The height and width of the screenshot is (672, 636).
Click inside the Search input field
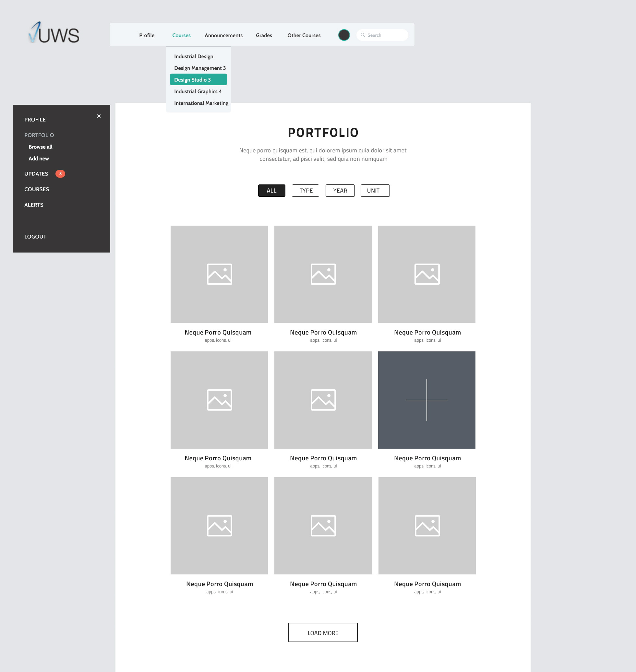tap(383, 35)
